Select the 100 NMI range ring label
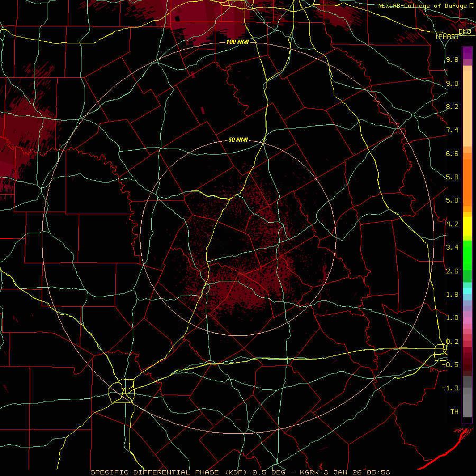This screenshot has height=476, width=476. tap(237, 42)
